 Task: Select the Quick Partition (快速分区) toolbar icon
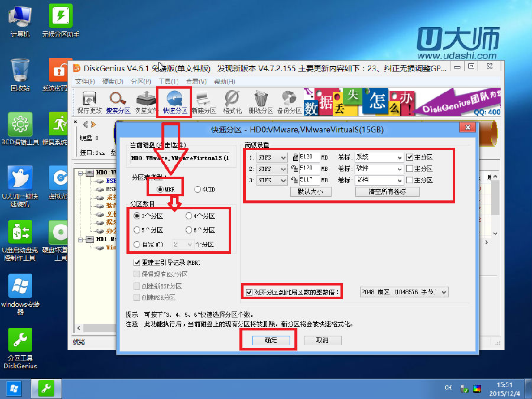point(175,102)
